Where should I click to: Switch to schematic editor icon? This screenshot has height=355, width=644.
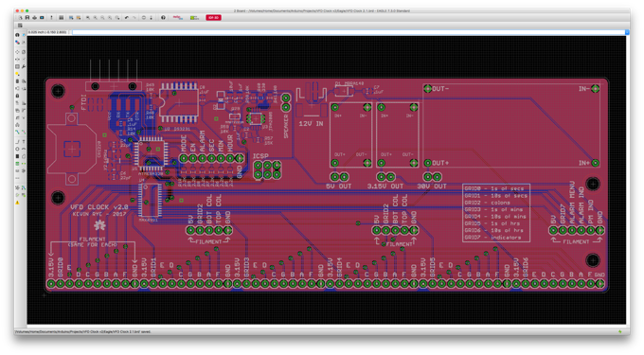point(51,18)
